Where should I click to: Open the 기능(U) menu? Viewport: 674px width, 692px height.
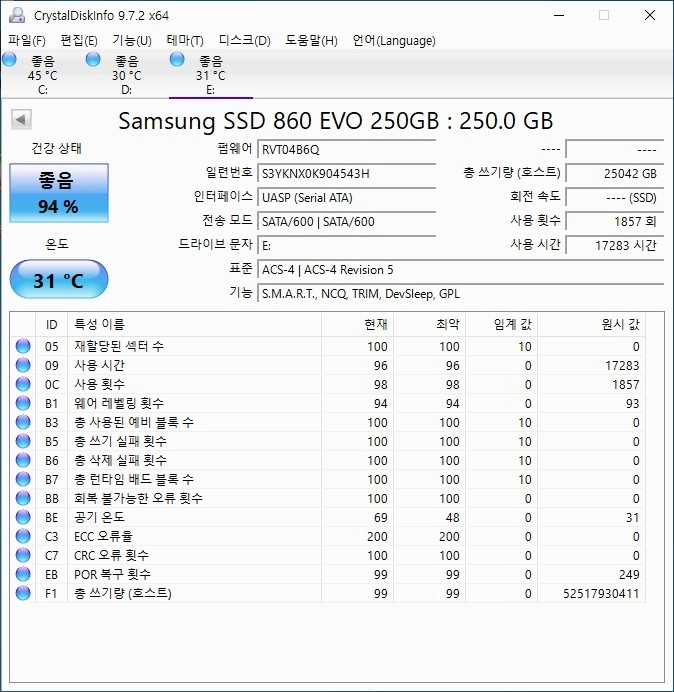click(132, 41)
